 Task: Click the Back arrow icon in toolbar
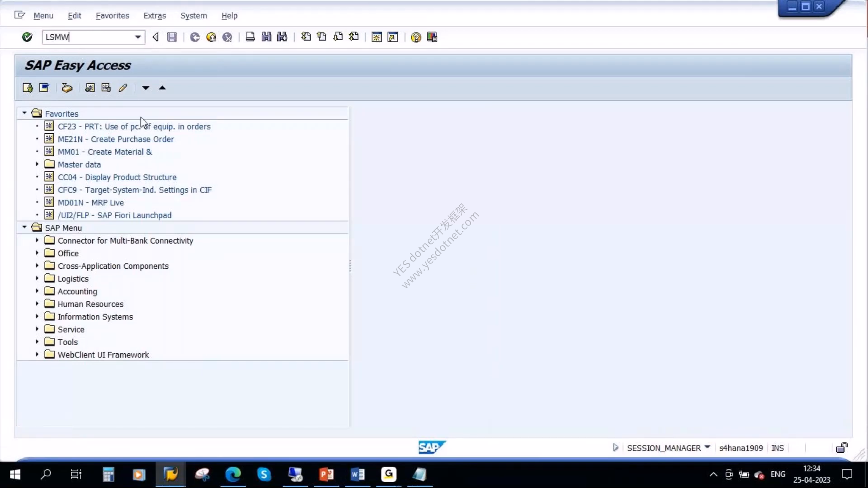[156, 37]
